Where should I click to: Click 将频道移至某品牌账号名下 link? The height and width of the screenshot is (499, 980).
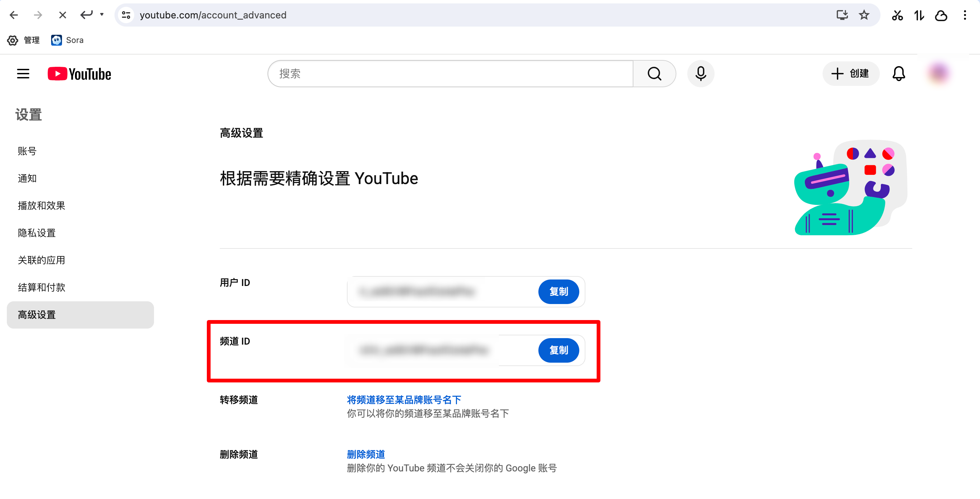404,400
